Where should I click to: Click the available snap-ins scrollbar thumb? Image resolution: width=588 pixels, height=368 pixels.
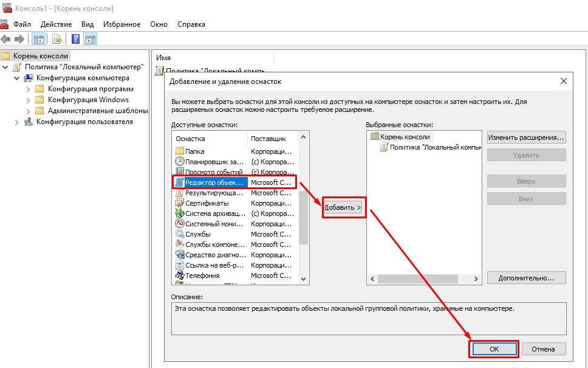point(303,217)
